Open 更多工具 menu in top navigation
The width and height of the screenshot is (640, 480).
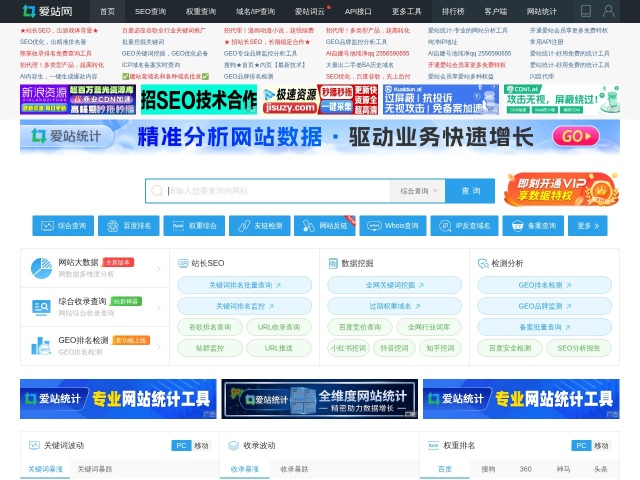(x=407, y=11)
